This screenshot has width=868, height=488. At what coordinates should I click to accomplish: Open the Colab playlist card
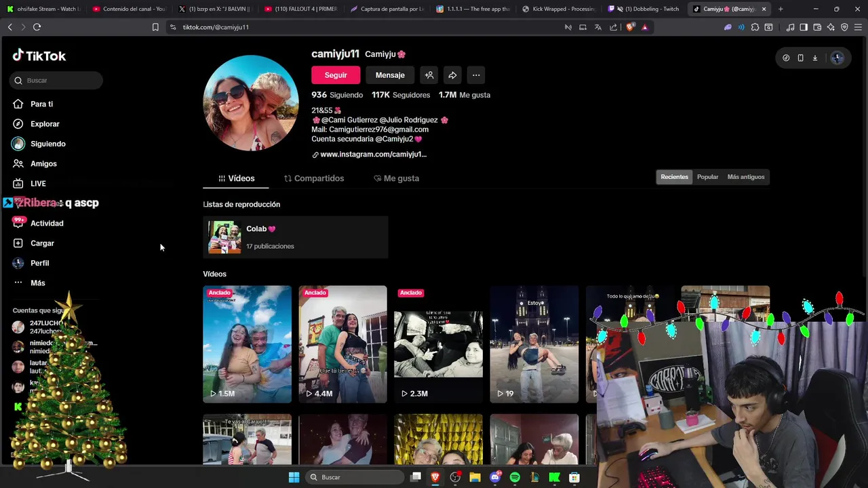[x=296, y=237]
